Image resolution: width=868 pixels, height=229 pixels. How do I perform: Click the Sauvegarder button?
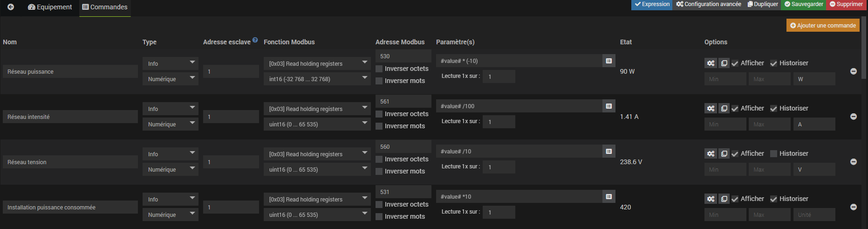[804, 4]
